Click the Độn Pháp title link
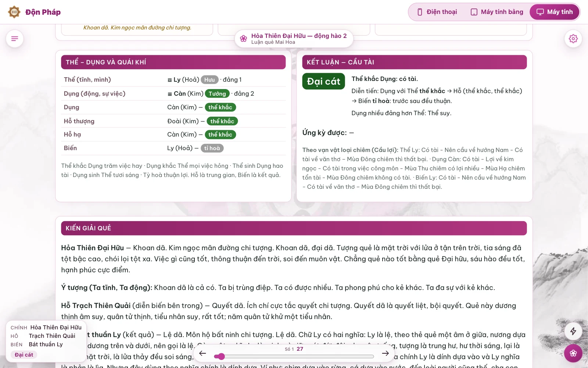588x368 pixels. tap(43, 12)
